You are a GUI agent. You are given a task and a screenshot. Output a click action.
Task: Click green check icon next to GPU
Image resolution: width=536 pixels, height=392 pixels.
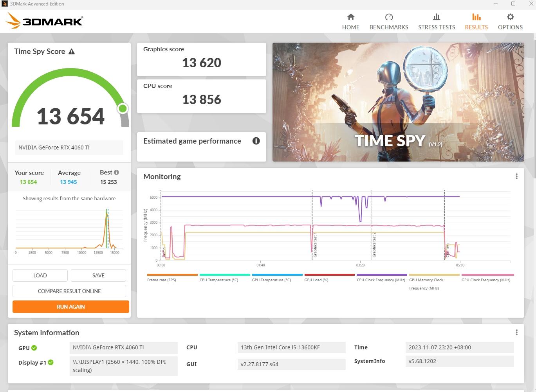click(34, 348)
